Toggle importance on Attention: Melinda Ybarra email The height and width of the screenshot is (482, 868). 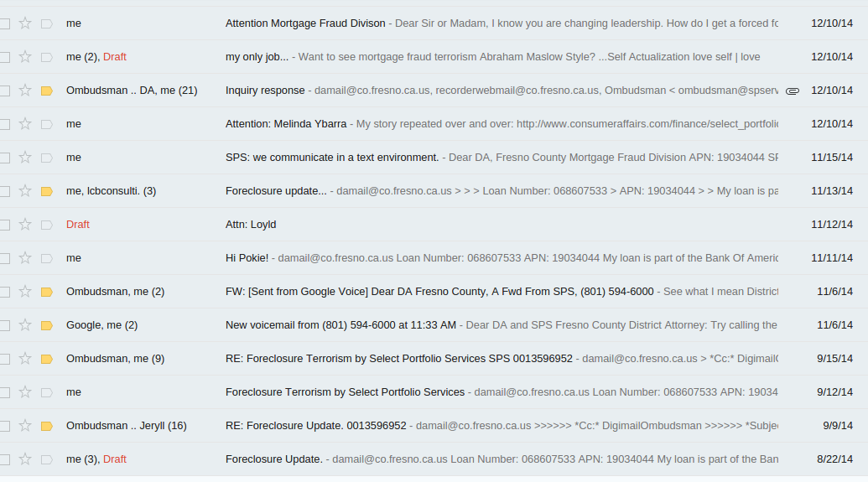47,125
